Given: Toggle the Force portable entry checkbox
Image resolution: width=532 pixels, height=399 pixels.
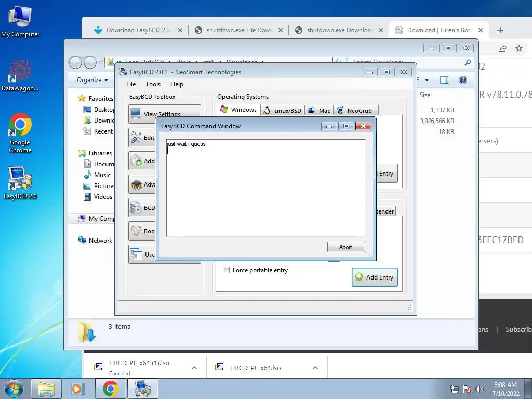Looking at the screenshot, I should 226,270.
